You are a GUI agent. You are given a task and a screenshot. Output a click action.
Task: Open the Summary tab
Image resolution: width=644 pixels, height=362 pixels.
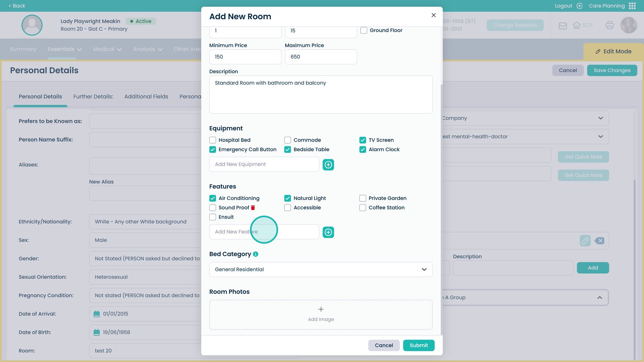click(x=23, y=49)
